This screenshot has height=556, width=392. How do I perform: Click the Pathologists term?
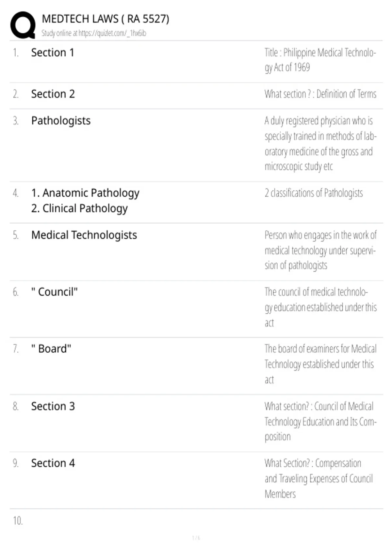point(61,121)
